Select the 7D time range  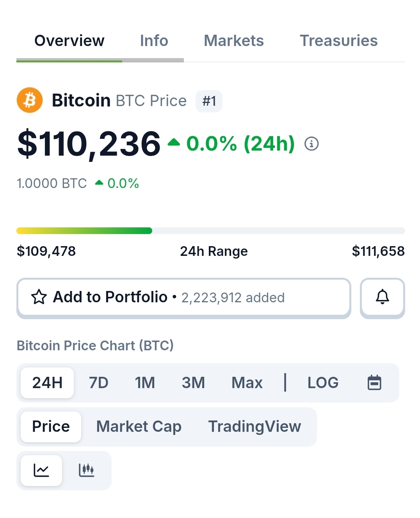point(98,383)
